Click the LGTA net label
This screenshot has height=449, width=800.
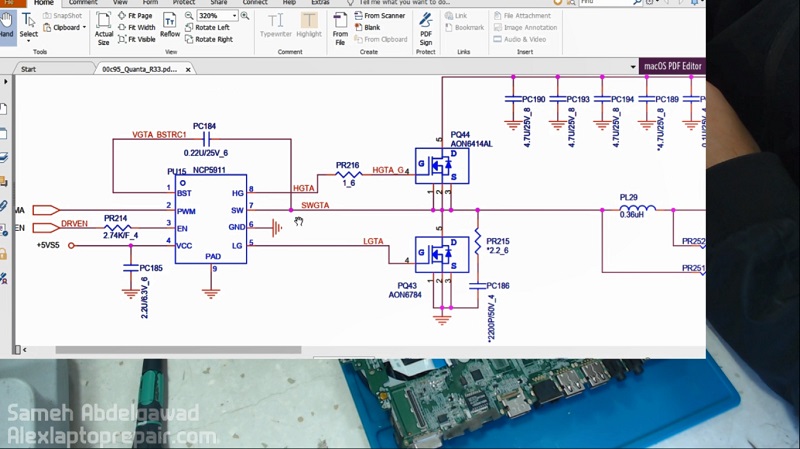(x=373, y=241)
